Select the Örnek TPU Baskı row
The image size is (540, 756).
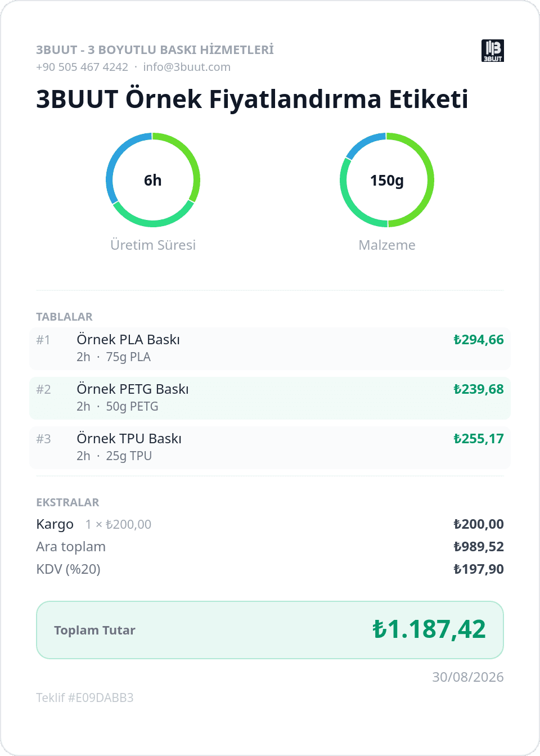270,447
